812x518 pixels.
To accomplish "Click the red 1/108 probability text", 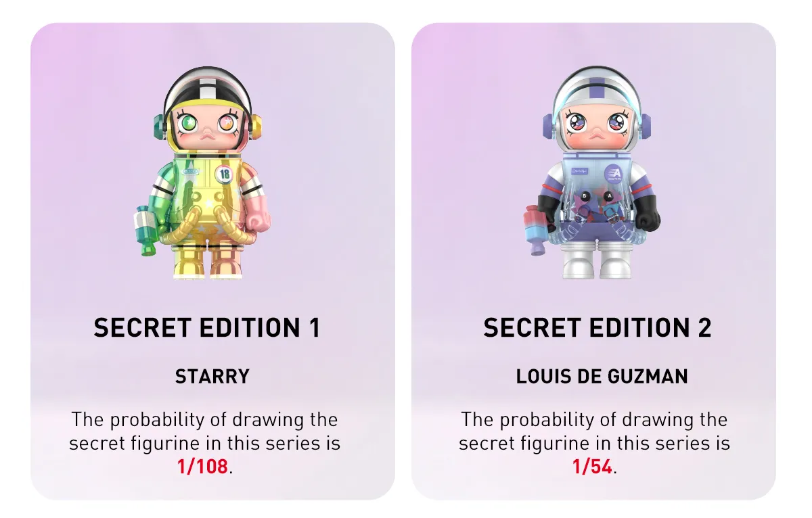I will pyautogui.click(x=203, y=467).
